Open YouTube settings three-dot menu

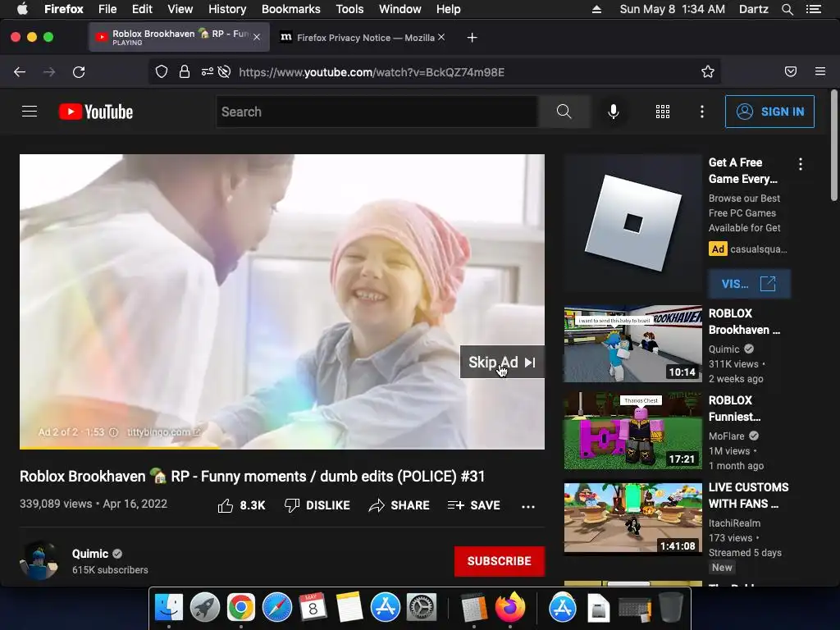click(702, 112)
